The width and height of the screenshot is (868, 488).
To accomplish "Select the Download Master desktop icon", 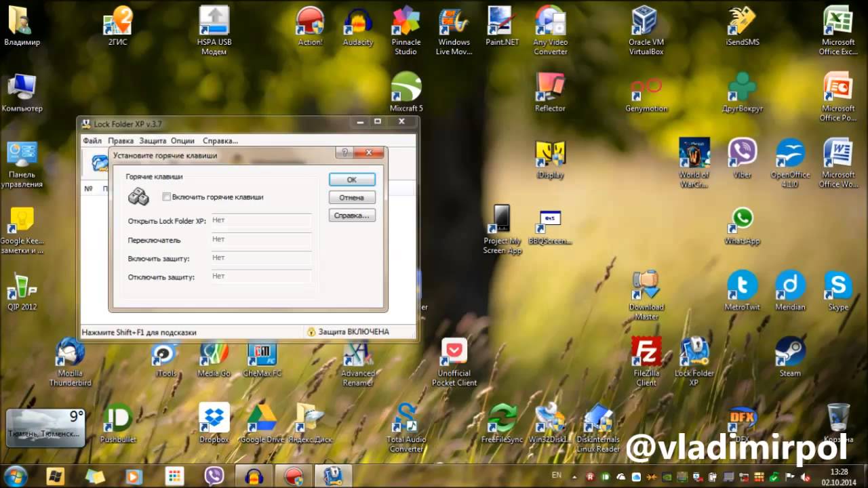I will pyautogui.click(x=646, y=296).
